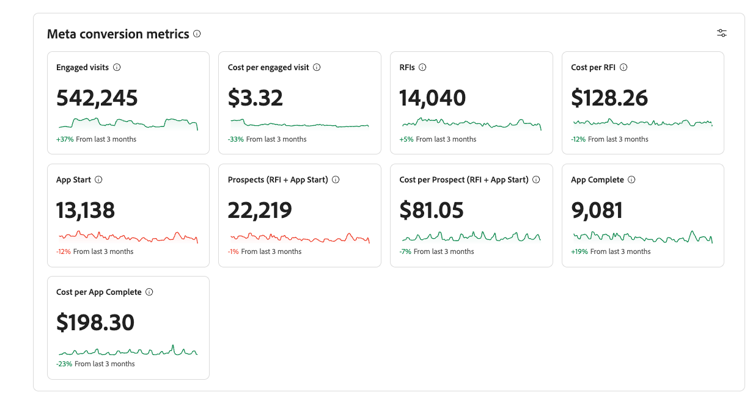The image size is (750, 395).
Task: Click the red Prospects sparkline chart
Action: click(x=300, y=237)
